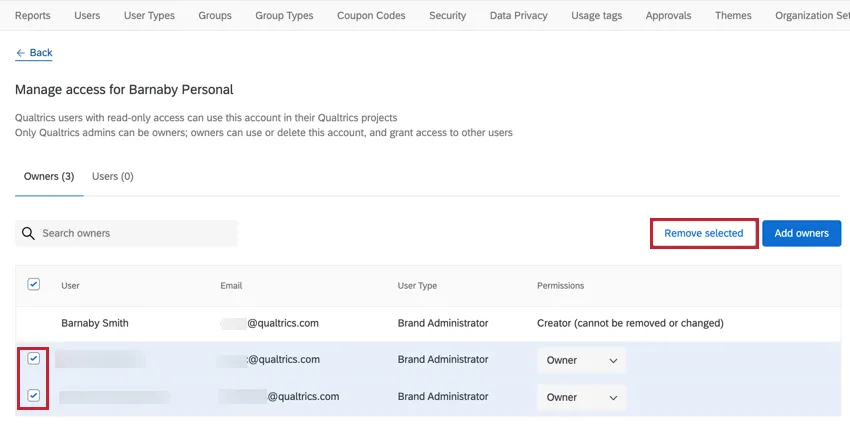Go to the Data Privacy section
Image resolution: width=850 pixels, height=425 pixels.
pyautogui.click(x=518, y=15)
